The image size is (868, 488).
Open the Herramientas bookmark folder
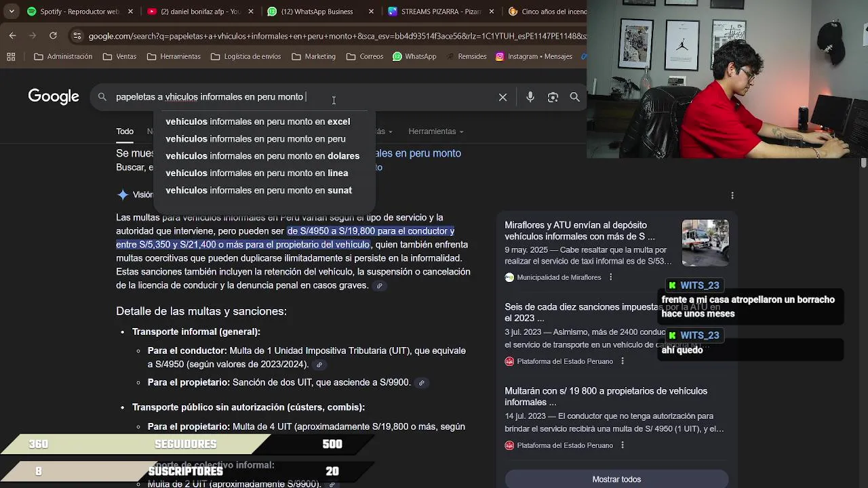173,56
